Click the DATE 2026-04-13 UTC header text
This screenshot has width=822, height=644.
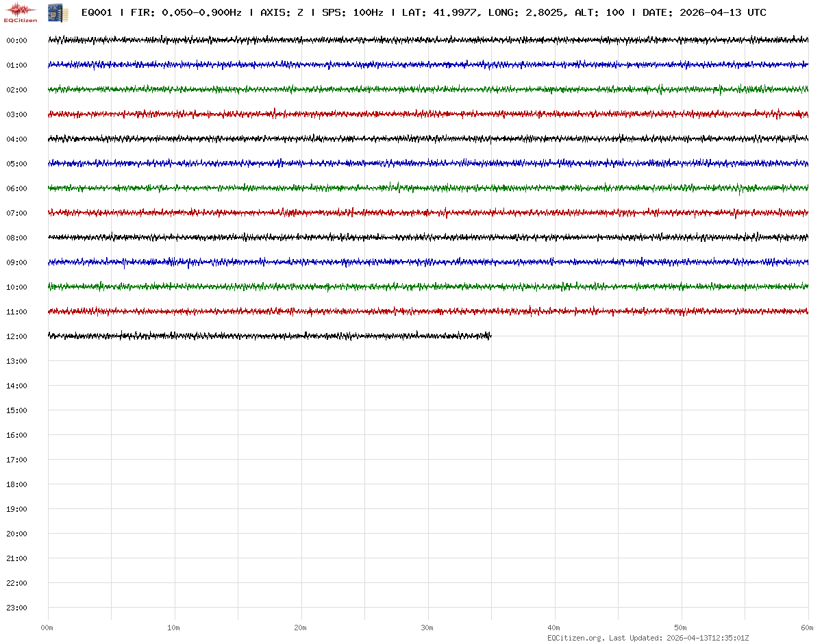704,13
